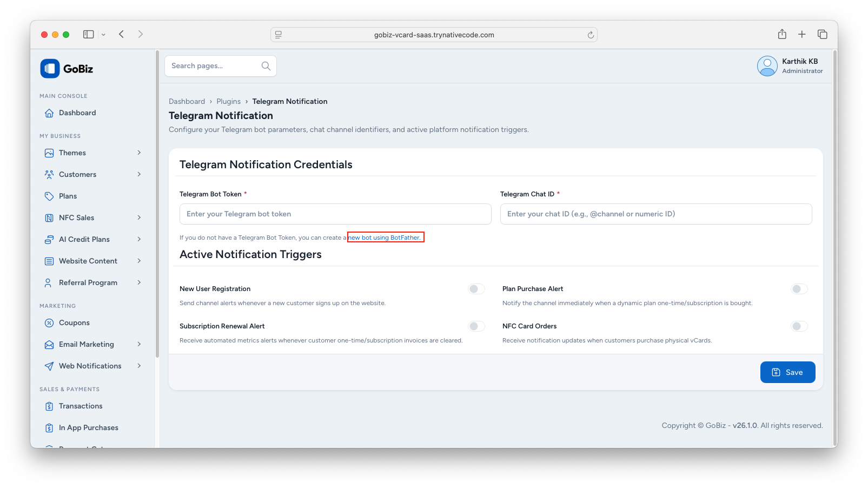The image size is (868, 488).
Task: Expand the Referral Program chevron
Action: coord(139,282)
